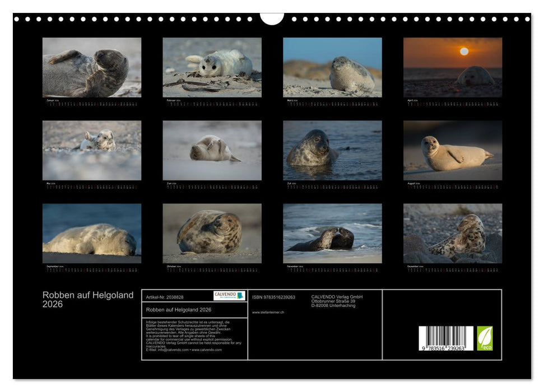Open the www.stefanleimer.ch website link
This screenshot has width=544, height=392.
coord(268,312)
